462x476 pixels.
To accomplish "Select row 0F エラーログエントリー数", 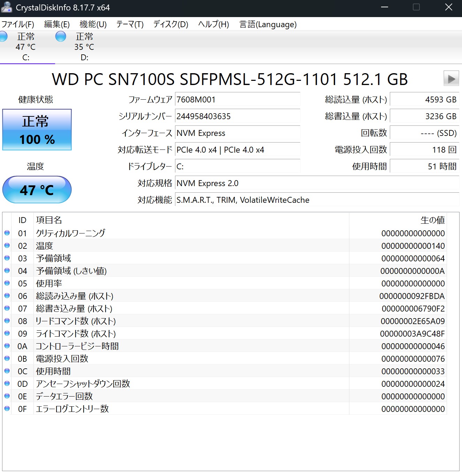I will pyautogui.click(x=225, y=409).
